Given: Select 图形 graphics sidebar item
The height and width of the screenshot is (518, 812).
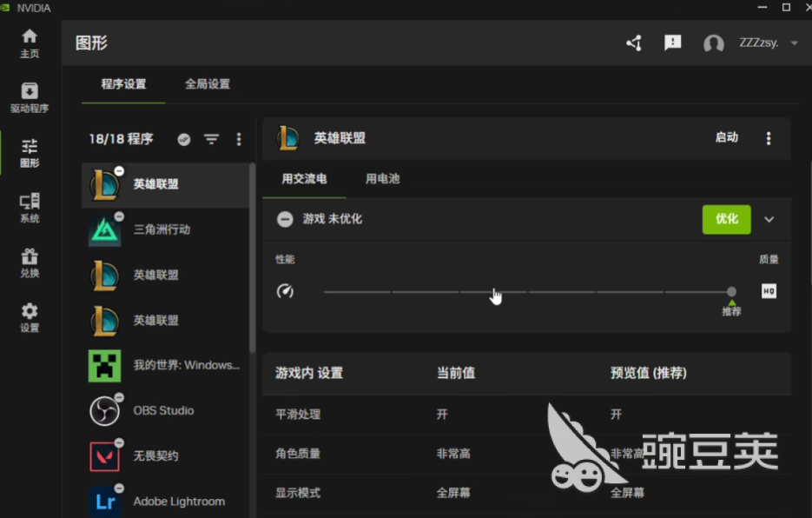Looking at the screenshot, I should 30,152.
